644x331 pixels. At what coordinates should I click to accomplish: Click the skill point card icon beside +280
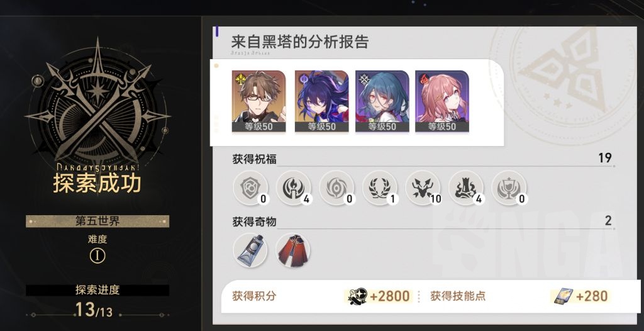(563, 296)
